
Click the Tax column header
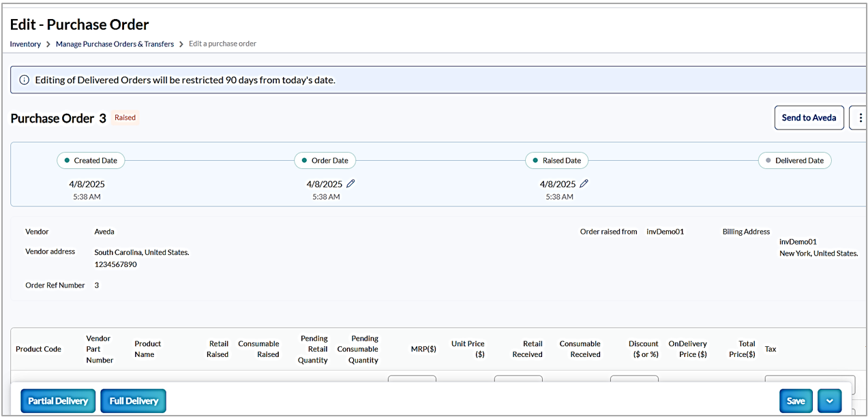770,349
